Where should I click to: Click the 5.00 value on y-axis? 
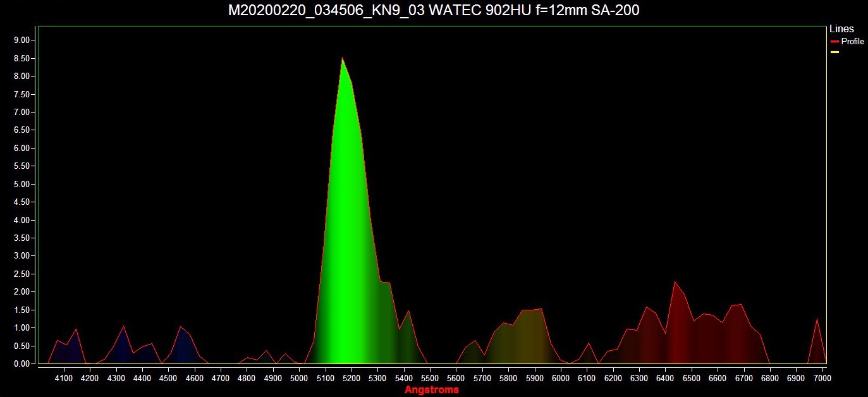tap(21, 184)
